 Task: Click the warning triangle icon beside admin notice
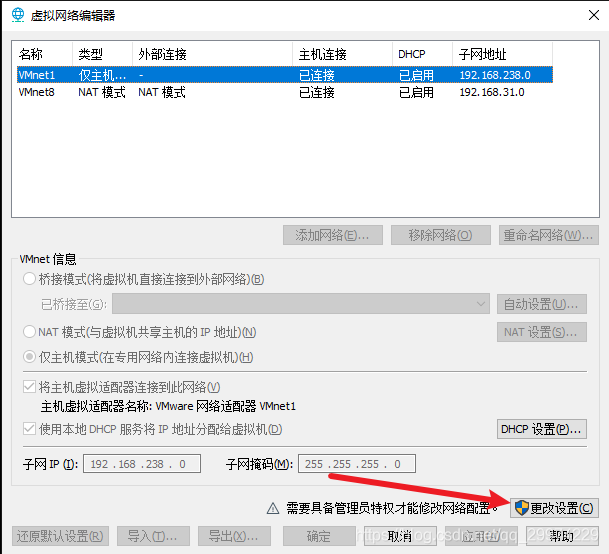click(273, 508)
